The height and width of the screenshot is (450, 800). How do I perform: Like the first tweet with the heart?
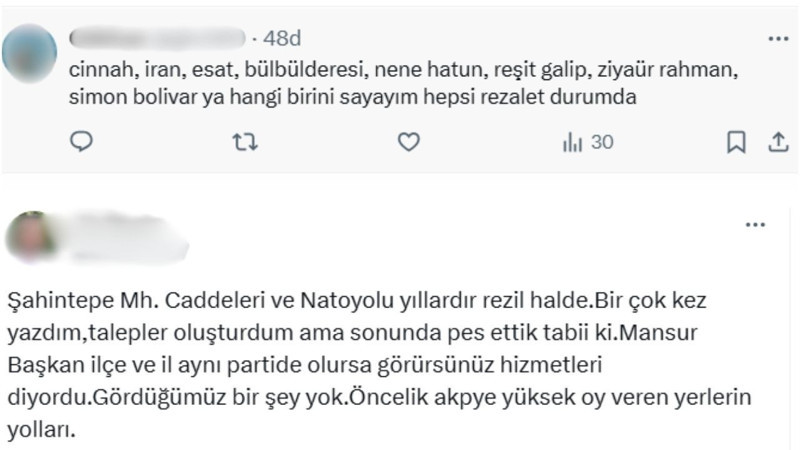click(408, 143)
